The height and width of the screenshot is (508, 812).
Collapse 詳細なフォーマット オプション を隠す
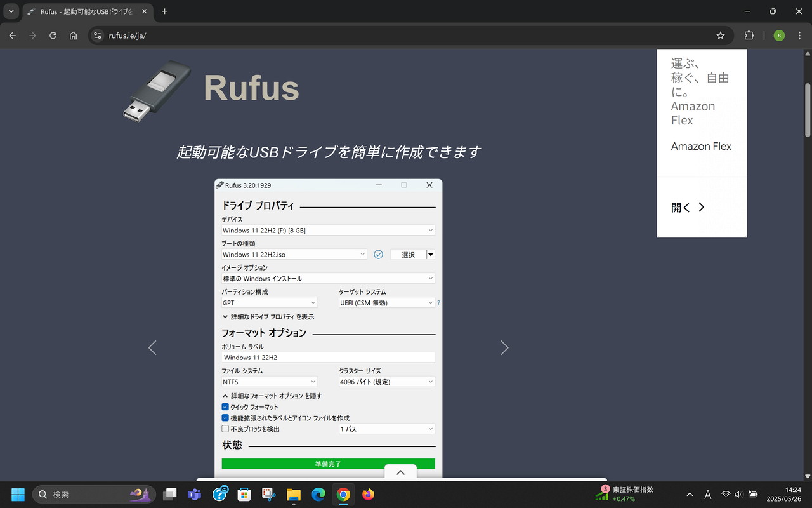click(272, 396)
